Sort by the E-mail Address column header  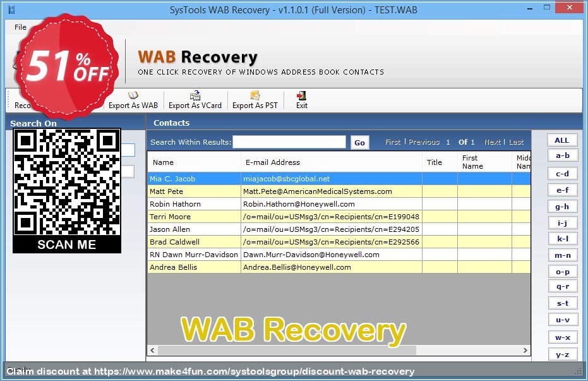coord(332,162)
